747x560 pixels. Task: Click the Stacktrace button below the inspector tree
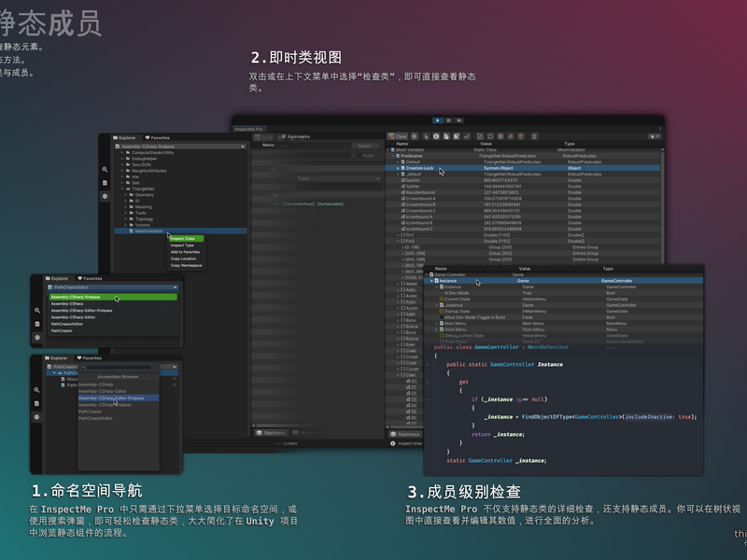(405, 434)
